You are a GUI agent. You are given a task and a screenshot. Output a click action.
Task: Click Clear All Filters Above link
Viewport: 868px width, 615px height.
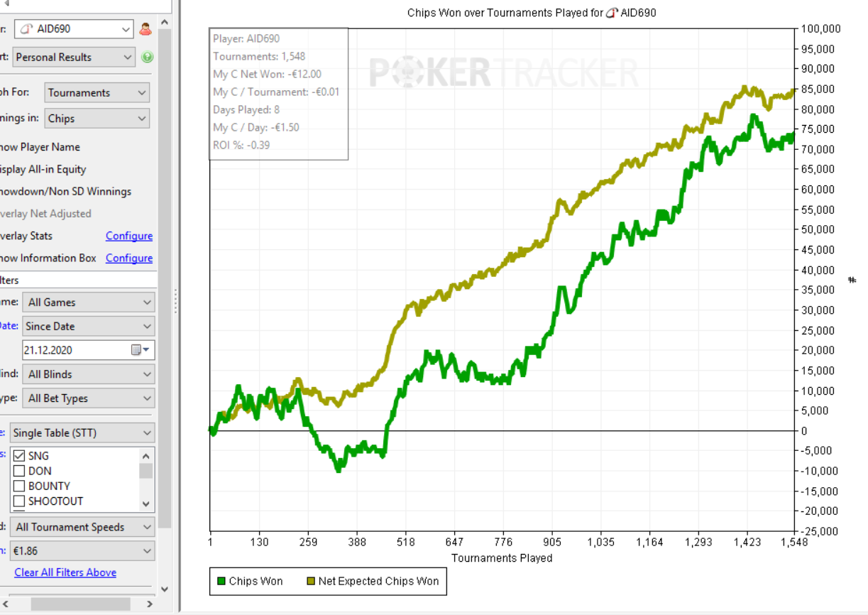[65, 572]
